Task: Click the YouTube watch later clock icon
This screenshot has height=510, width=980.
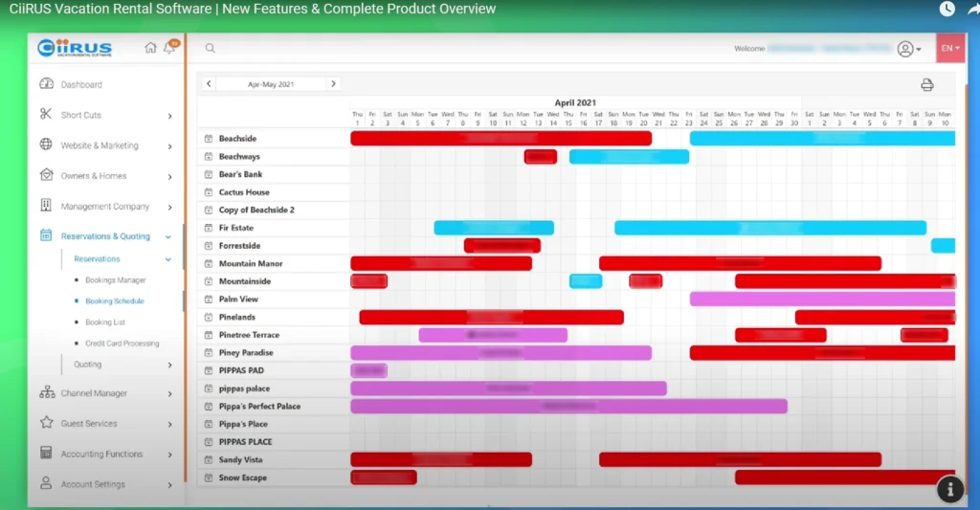Action: pos(947,10)
